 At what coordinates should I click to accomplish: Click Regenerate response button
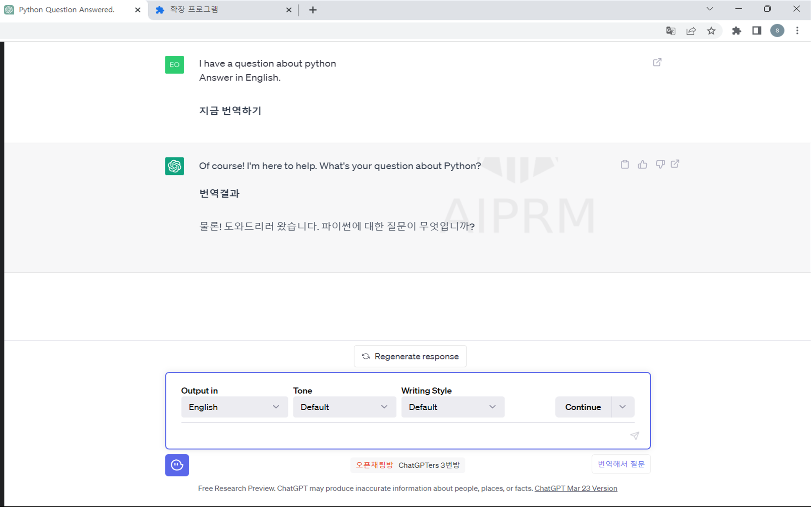[410, 356]
